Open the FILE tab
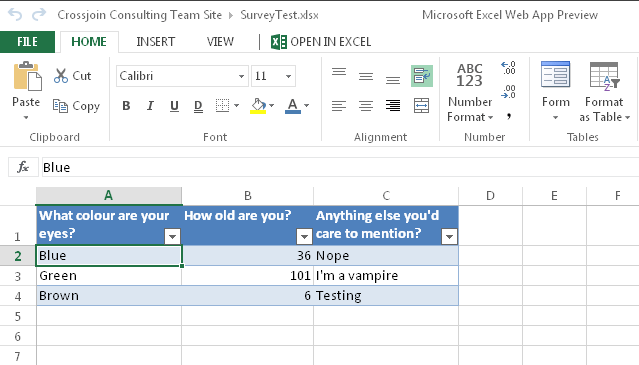This screenshot has width=639, height=365. pyautogui.click(x=27, y=42)
